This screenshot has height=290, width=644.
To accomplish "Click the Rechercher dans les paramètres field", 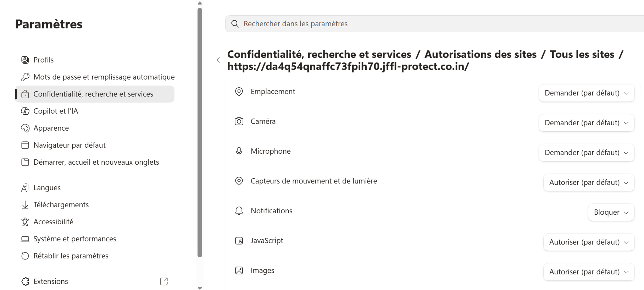I will [434, 24].
